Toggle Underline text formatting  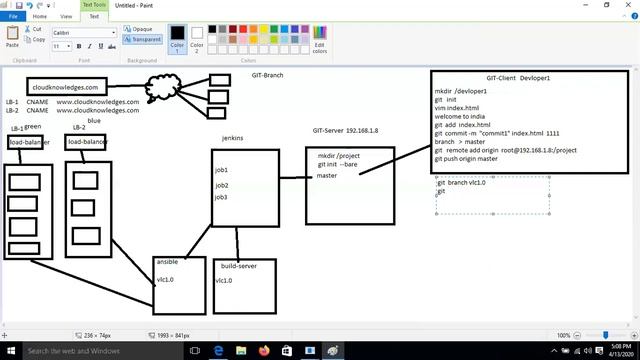101,46
